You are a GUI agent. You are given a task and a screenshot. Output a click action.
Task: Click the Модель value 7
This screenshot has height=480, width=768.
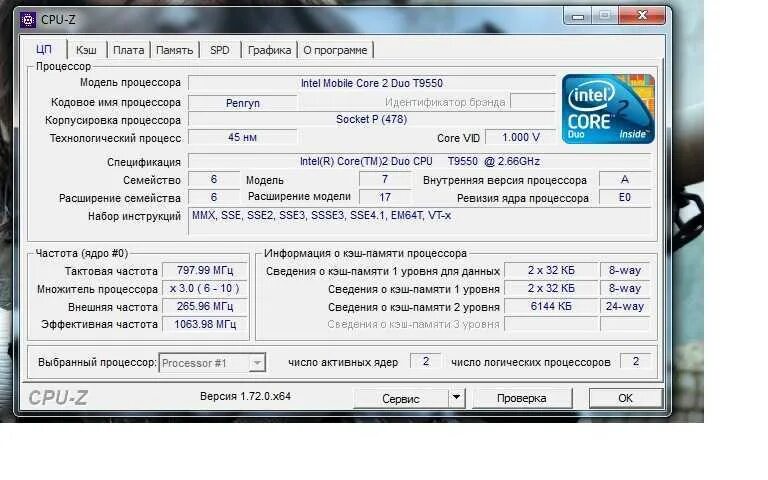(385, 179)
